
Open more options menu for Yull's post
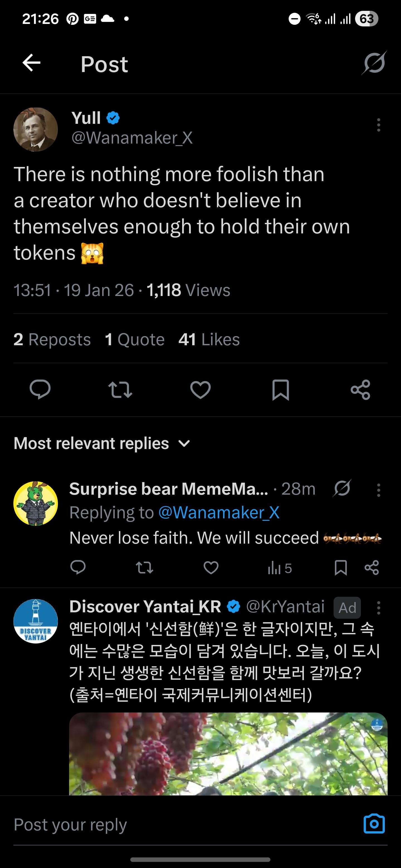point(378,125)
